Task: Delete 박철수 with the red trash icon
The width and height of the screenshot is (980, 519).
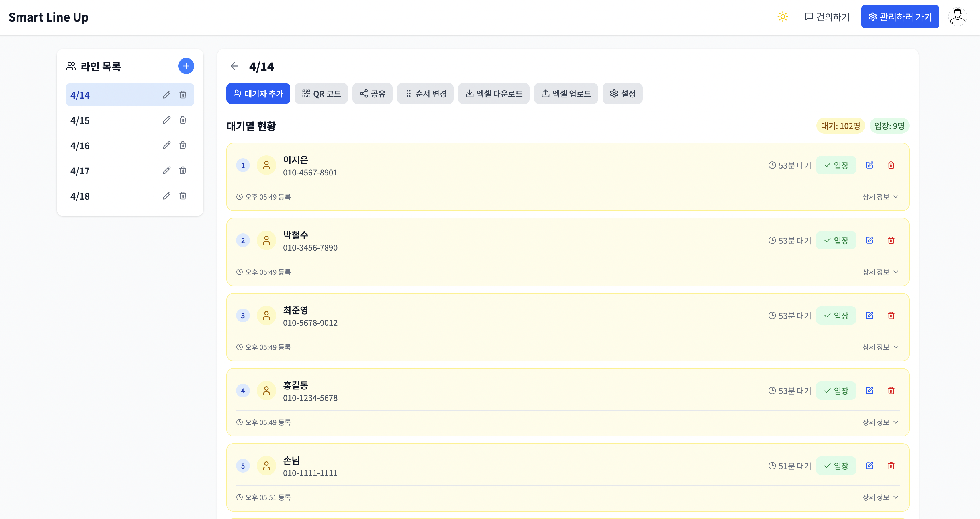Action: 891,240
